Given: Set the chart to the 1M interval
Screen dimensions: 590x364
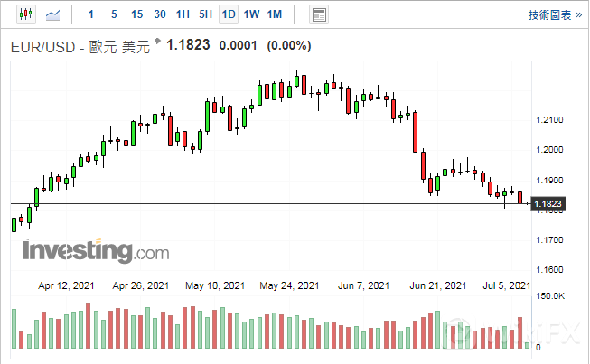Looking at the screenshot, I should (x=275, y=14).
